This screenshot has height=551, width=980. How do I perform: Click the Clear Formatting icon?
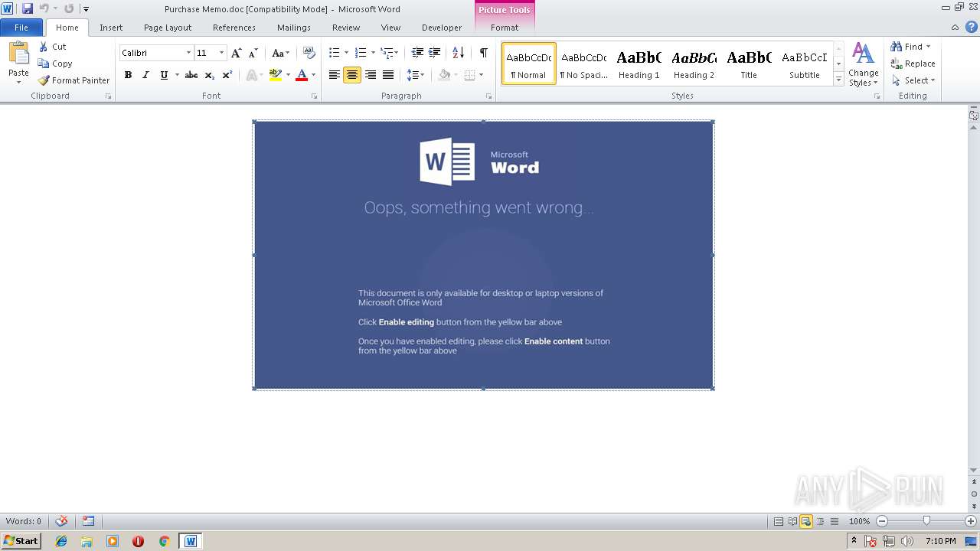coord(309,53)
